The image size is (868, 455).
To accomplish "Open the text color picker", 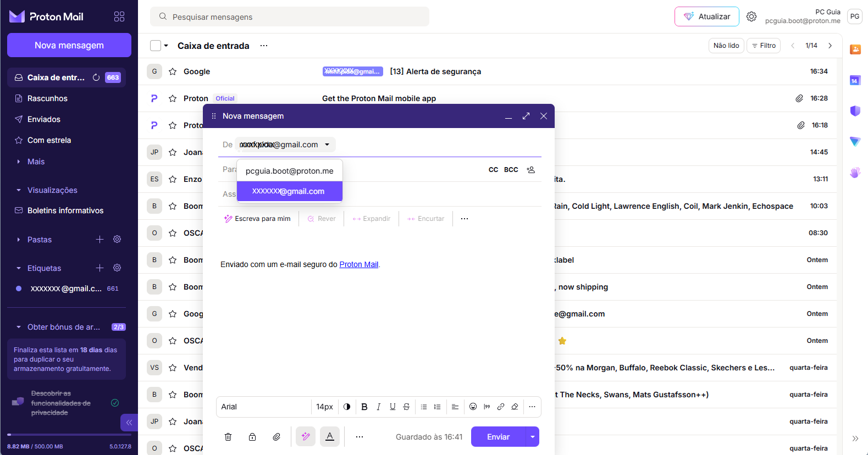I will coord(347,407).
